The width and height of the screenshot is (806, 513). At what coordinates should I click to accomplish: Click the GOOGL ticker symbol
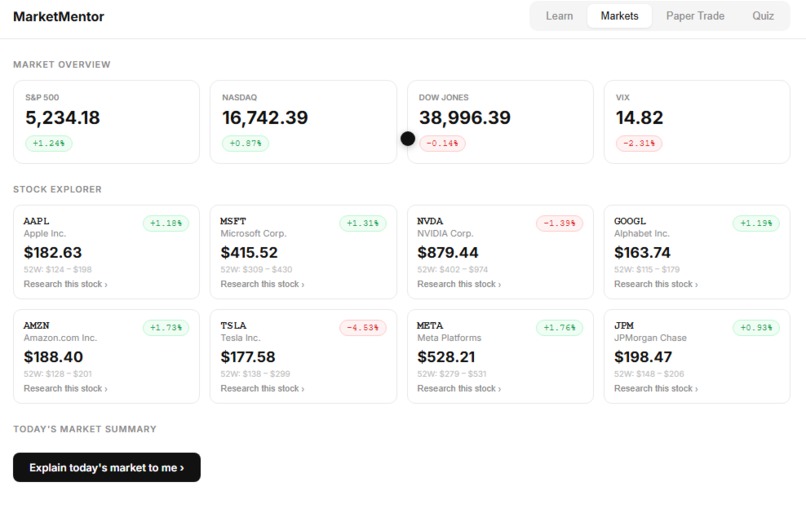tap(630, 221)
